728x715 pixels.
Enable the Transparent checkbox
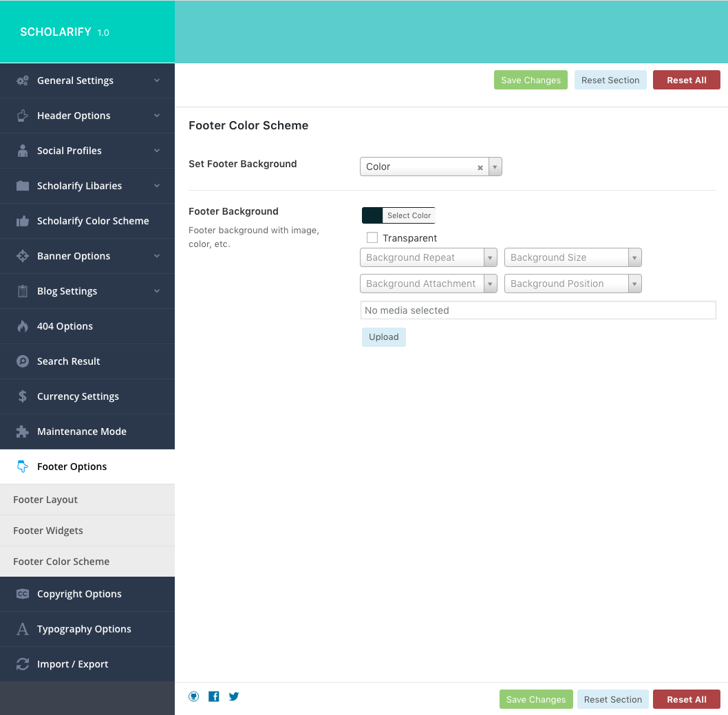coord(372,238)
